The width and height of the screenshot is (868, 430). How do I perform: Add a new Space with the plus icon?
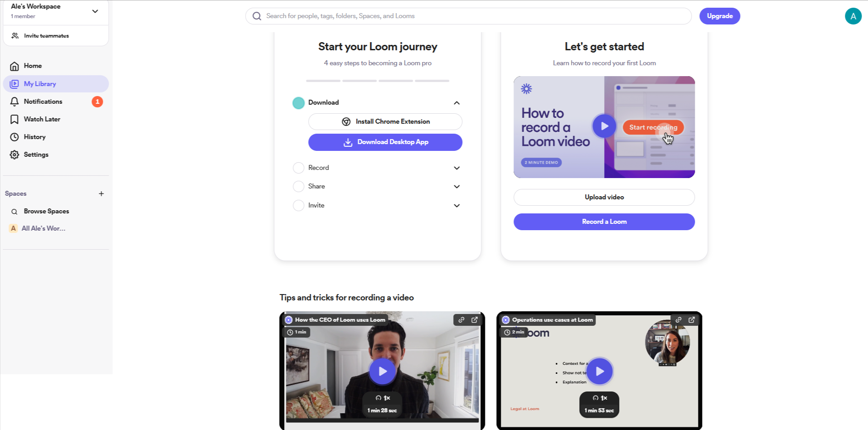point(102,193)
